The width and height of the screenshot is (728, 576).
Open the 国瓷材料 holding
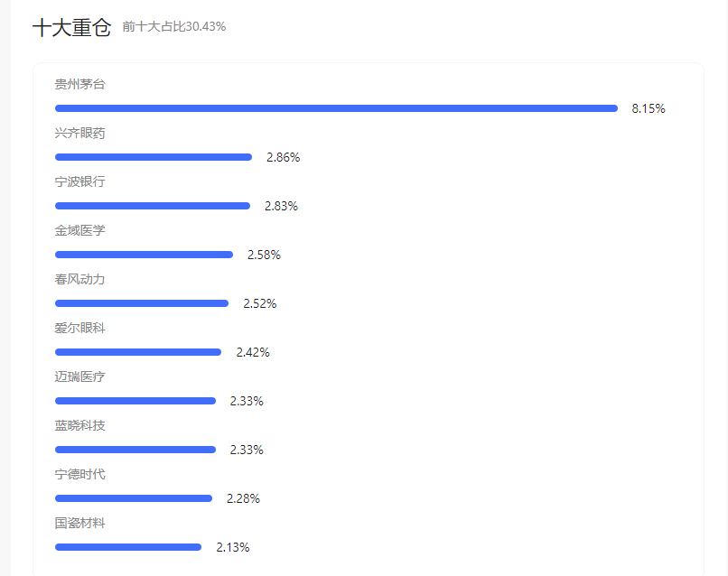79,523
